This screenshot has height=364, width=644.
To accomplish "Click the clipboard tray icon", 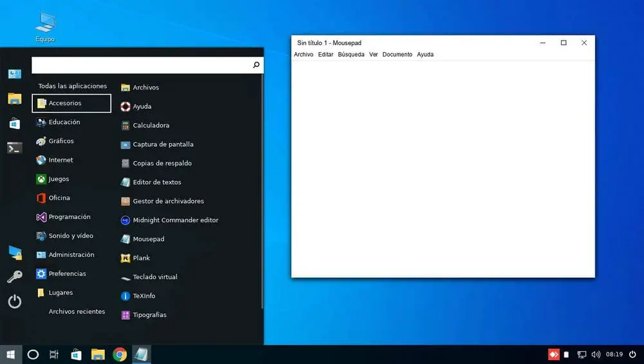I will click(x=566, y=354).
